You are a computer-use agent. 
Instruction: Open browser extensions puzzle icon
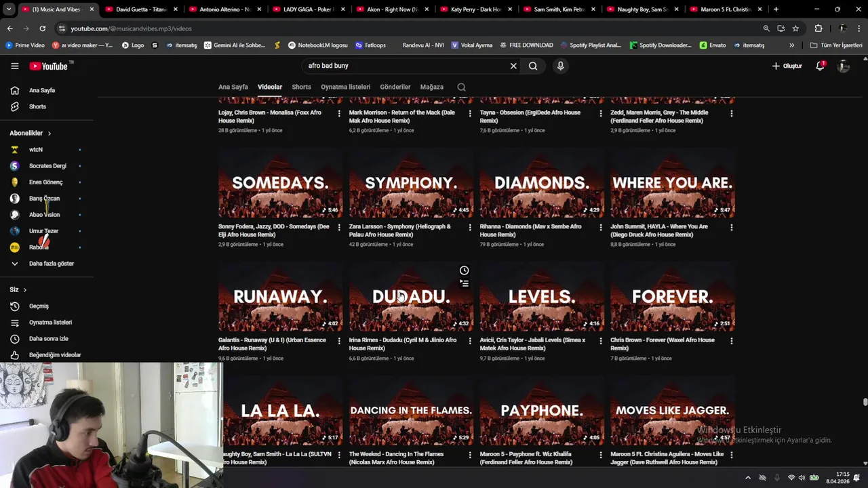coord(818,28)
